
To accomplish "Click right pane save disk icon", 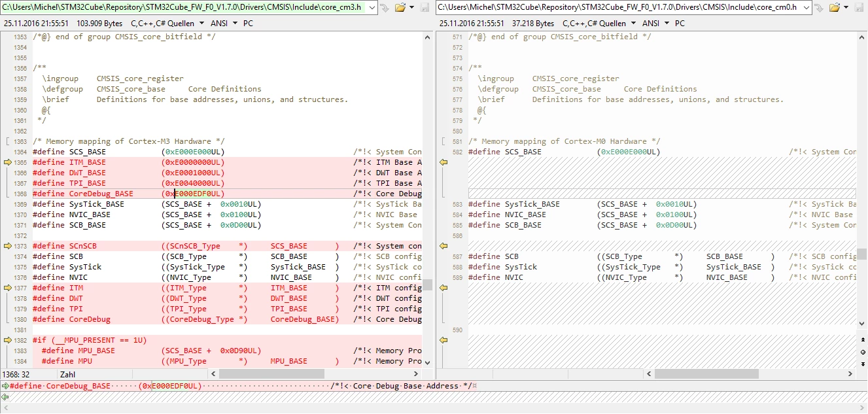I will tap(859, 8).
